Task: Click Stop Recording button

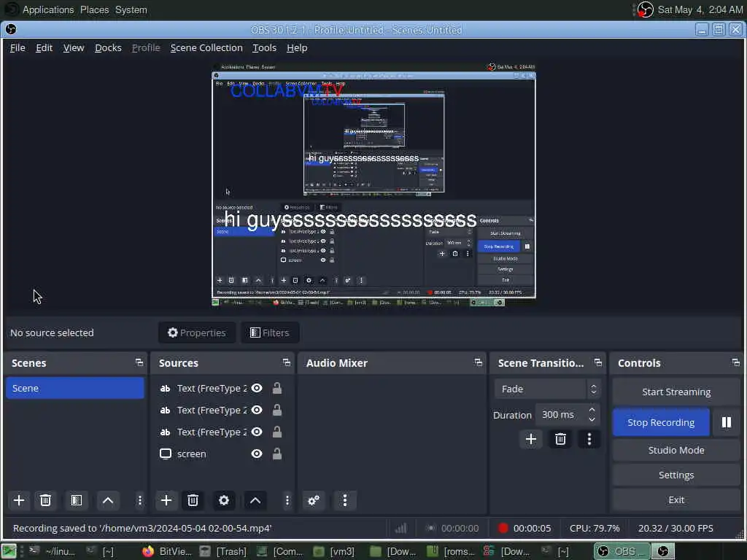Action: click(661, 422)
